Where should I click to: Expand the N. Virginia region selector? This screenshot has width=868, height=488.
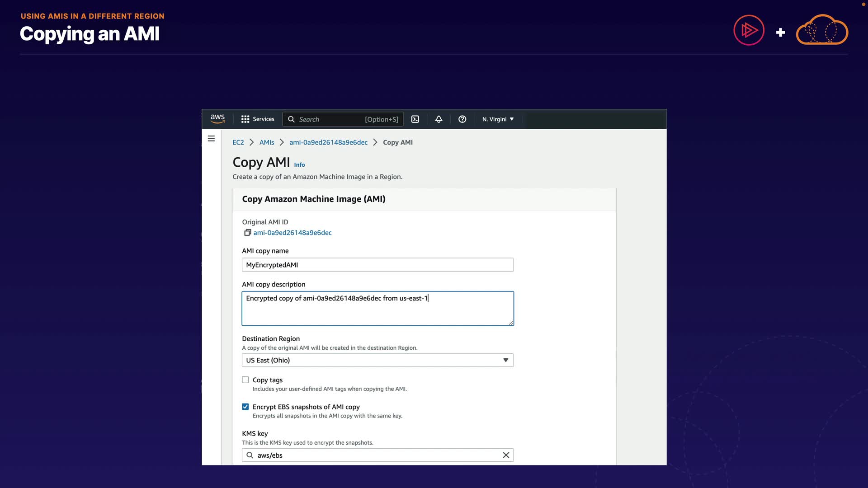click(x=498, y=119)
